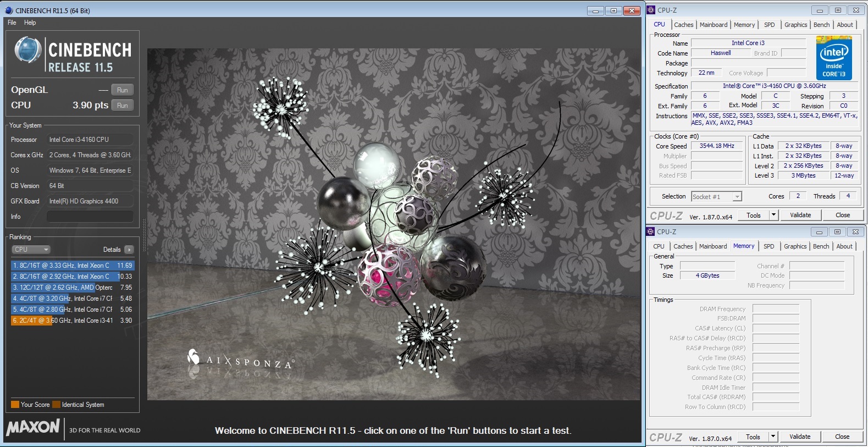
Task: Click the Instructions MMX, SSE list field
Action: [x=775, y=119]
